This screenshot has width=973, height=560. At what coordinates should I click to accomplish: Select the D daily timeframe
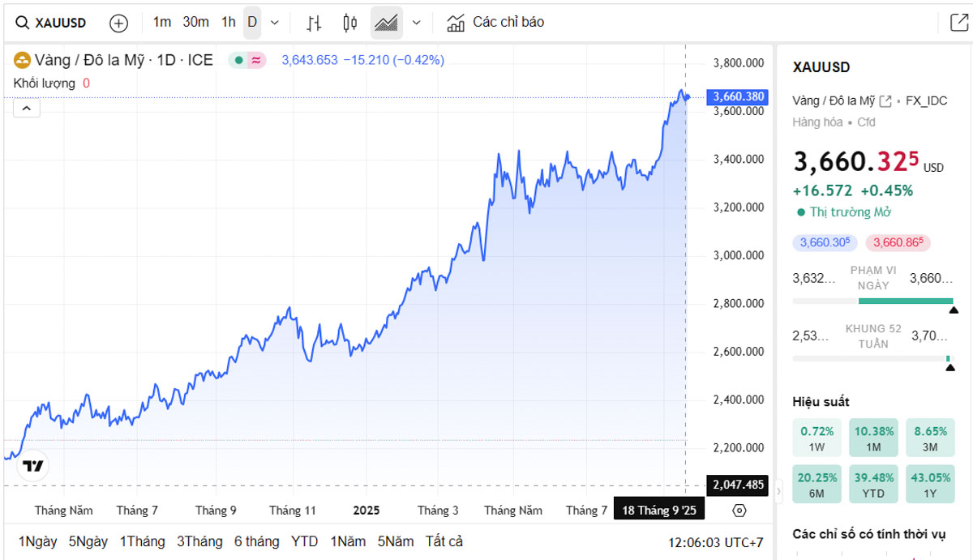tap(252, 22)
